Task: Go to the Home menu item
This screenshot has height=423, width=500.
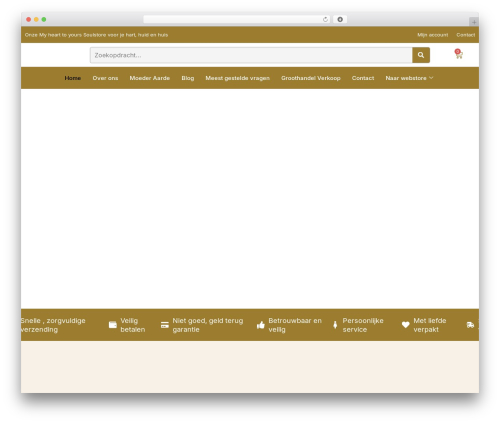Action: 73,78
